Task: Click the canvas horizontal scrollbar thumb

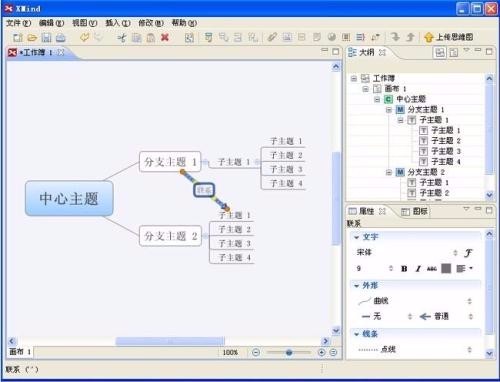Action: 170,341
